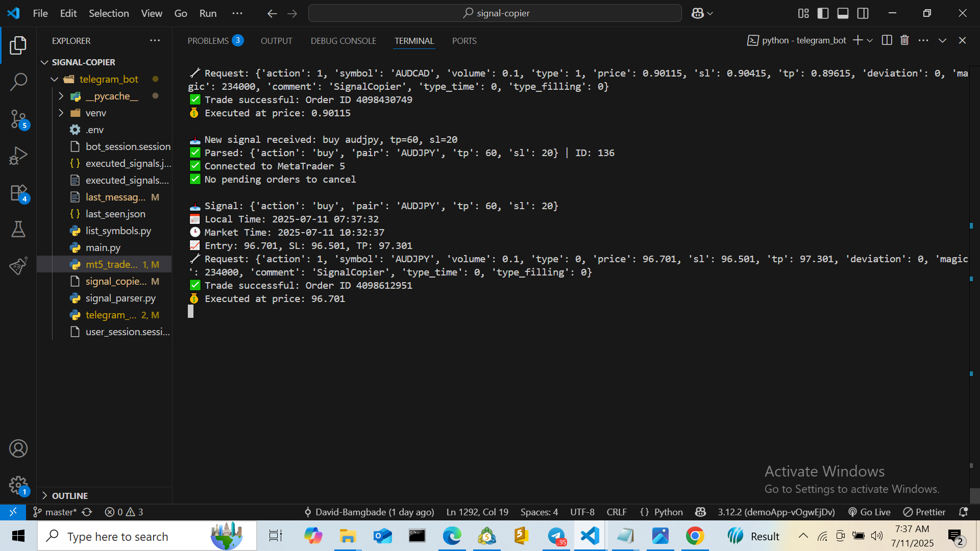
Task: Kill the terminal with trash icon
Action: click(x=904, y=40)
